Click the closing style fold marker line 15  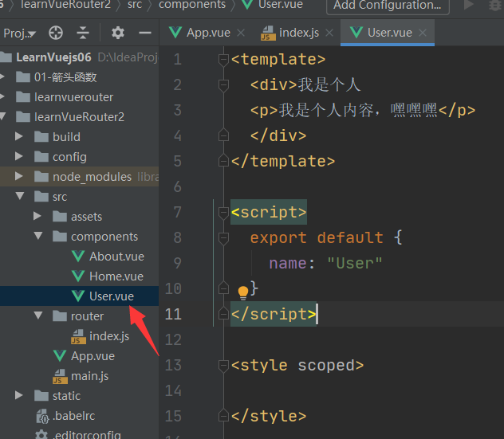pos(223,416)
